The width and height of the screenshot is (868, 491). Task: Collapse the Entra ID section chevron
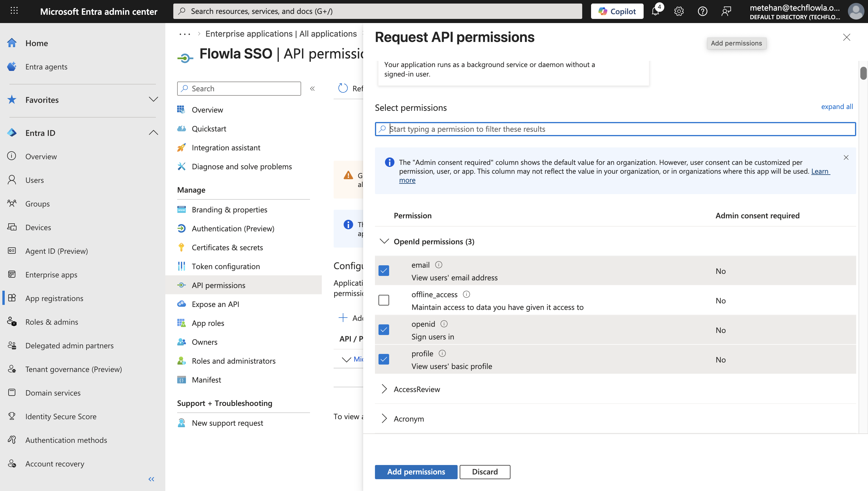click(x=153, y=133)
